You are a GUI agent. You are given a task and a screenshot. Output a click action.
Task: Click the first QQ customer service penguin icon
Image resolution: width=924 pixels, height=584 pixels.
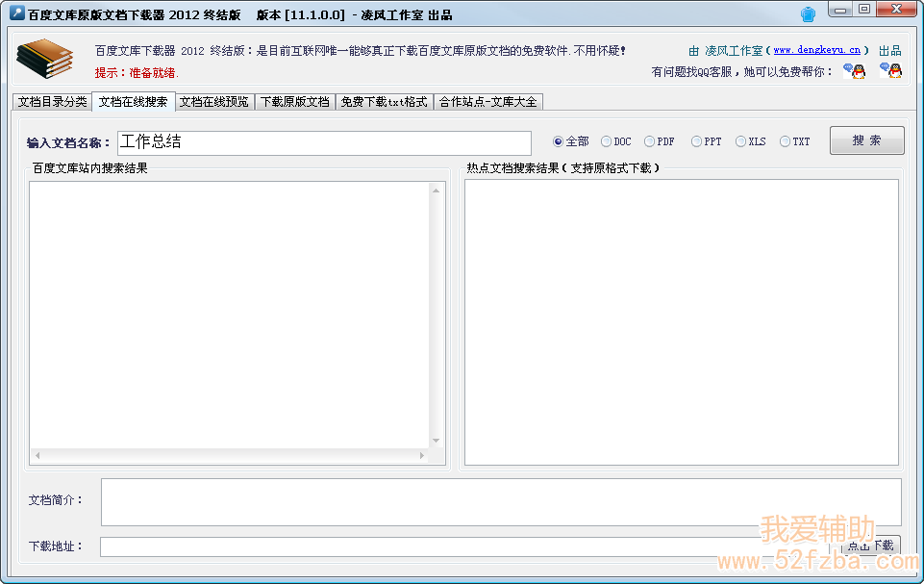855,71
